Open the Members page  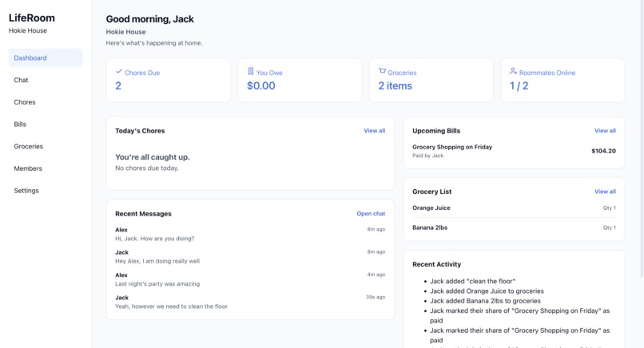(46, 168)
